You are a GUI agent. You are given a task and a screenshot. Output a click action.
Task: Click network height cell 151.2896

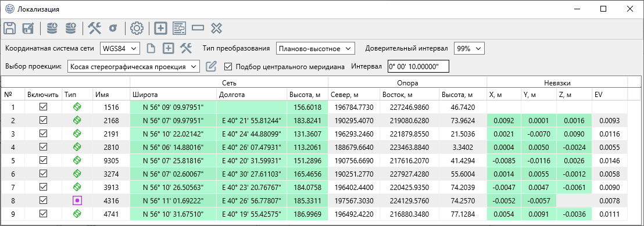(307, 160)
